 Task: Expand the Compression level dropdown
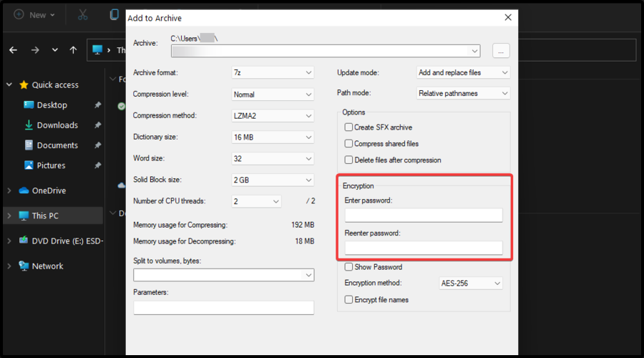coord(273,95)
